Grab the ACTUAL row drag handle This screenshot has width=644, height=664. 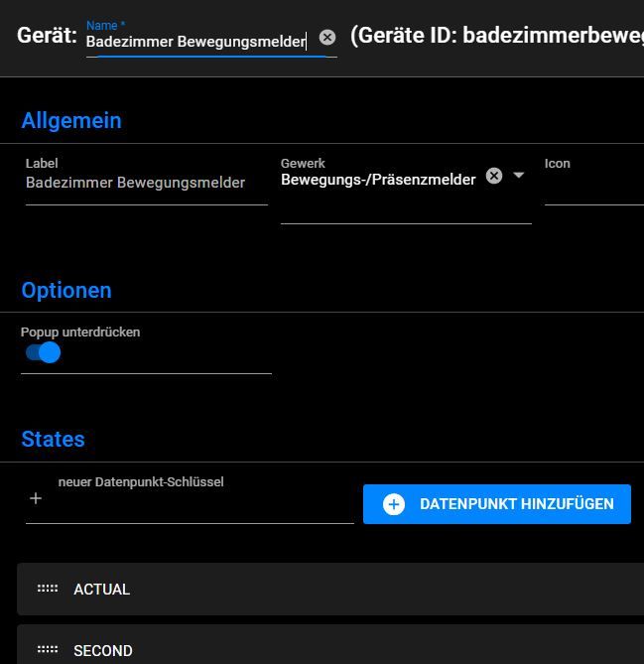[48, 589]
